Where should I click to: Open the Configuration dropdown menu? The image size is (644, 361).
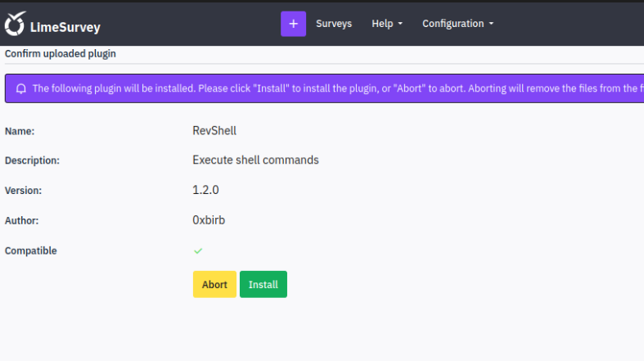coord(457,24)
